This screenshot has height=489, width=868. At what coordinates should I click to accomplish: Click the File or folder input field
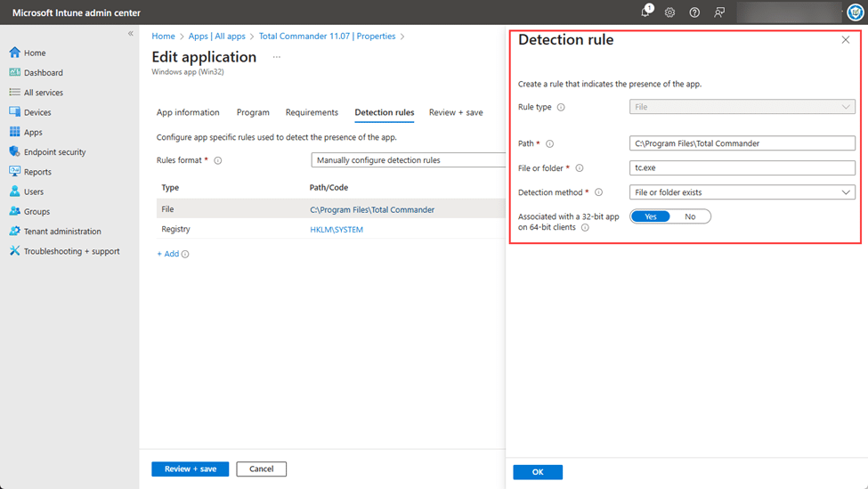(x=742, y=168)
